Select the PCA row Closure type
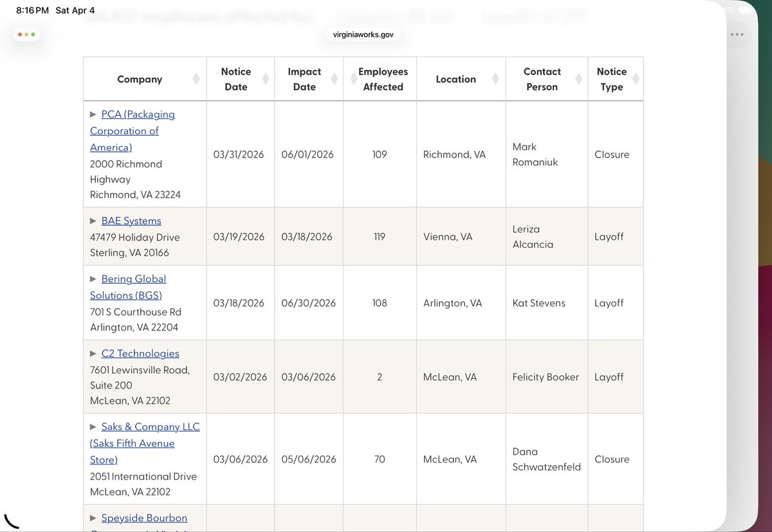The height and width of the screenshot is (532, 772). click(x=612, y=154)
